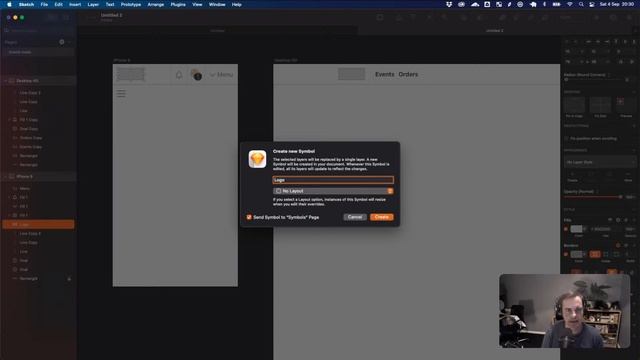
Task: Open the Sketch menu
Action: pos(26,4)
